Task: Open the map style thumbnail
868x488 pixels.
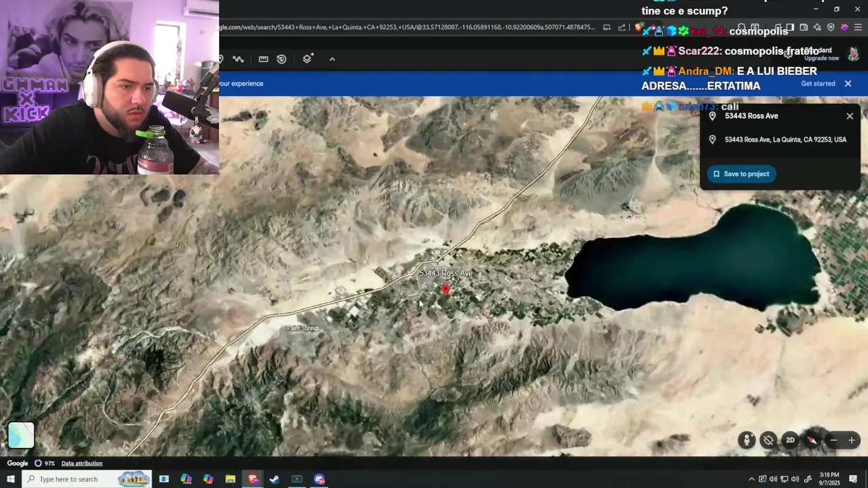Action: pos(21,436)
